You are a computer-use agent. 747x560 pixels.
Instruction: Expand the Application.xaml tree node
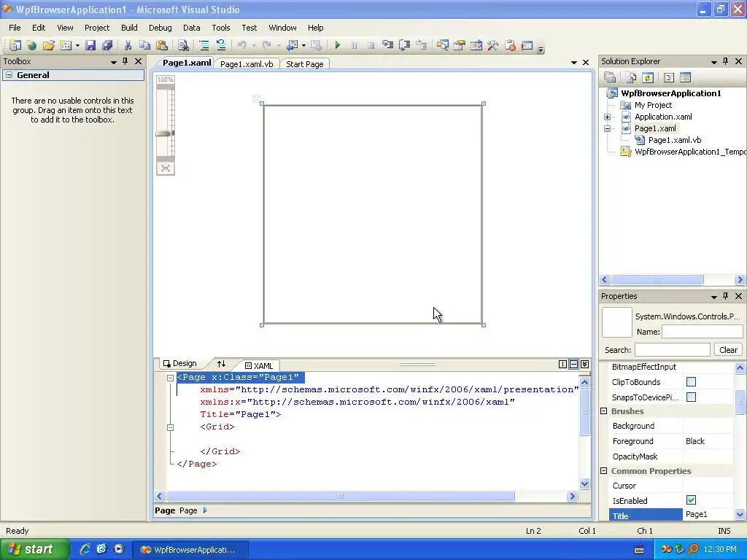tap(608, 117)
